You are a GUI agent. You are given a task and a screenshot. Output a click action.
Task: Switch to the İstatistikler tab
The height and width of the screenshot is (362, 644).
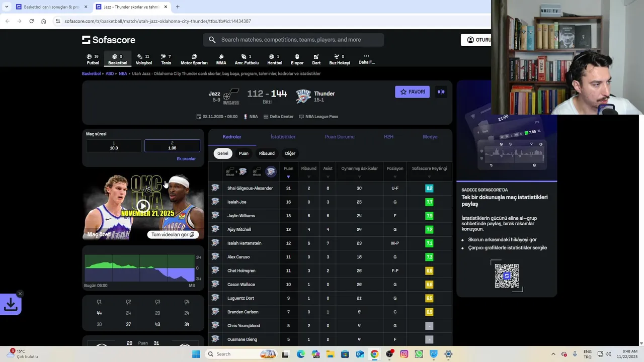point(283,137)
